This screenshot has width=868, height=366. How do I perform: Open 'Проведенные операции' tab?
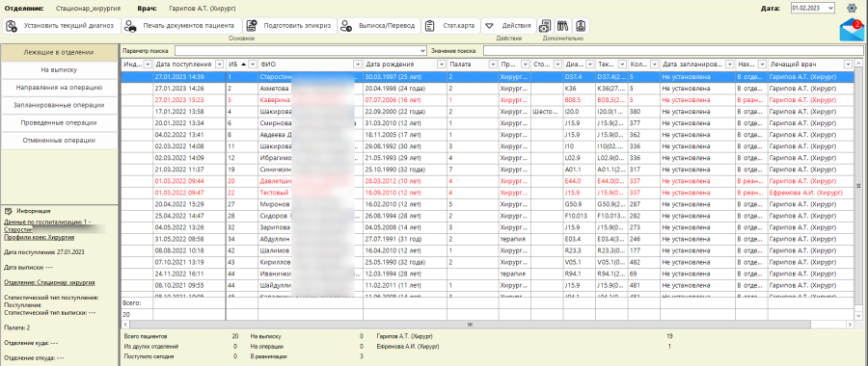pyautogui.click(x=59, y=122)
